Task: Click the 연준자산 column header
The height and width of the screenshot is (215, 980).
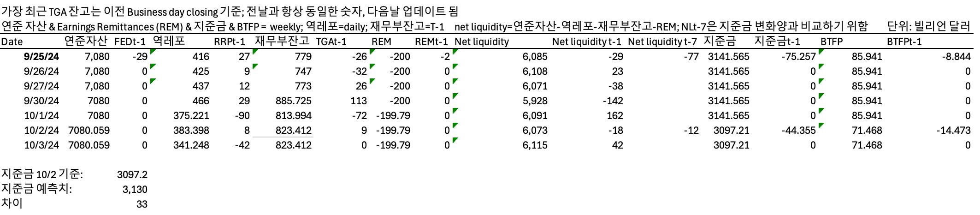Action: (86, 42)
